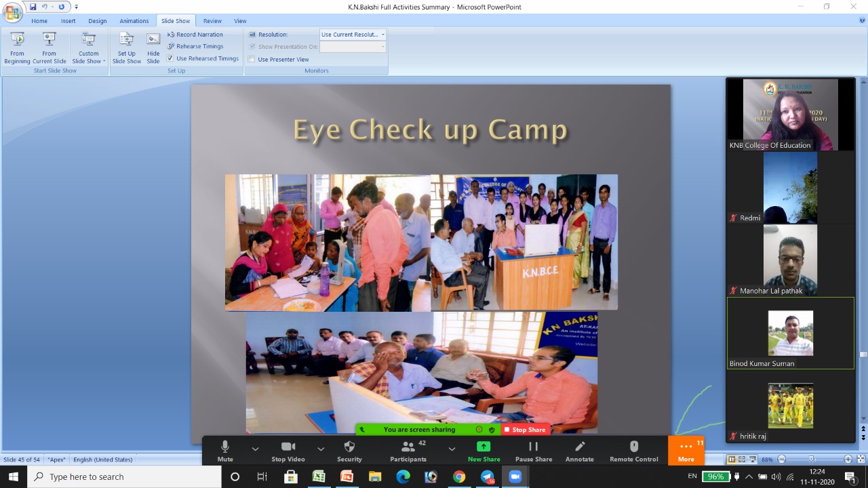This screenshot has height=488, width=868.
Task: Open Set Up Slide Show dialog
Action: (x=127, y=47)
